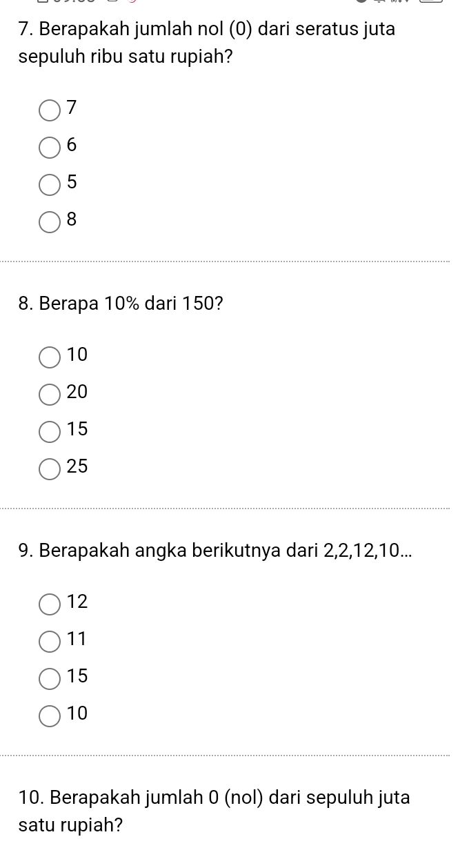Click the question 7 text about seratus juta
469x868 pixels.
[207, 43]
